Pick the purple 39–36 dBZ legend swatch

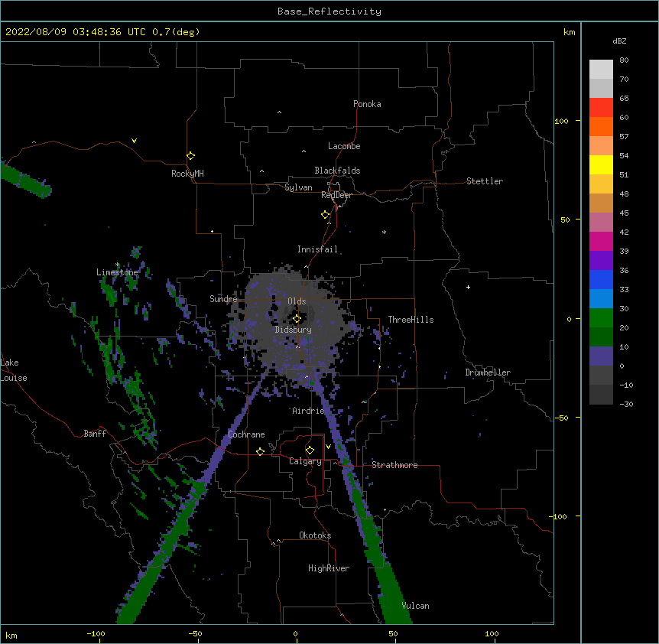601,260
